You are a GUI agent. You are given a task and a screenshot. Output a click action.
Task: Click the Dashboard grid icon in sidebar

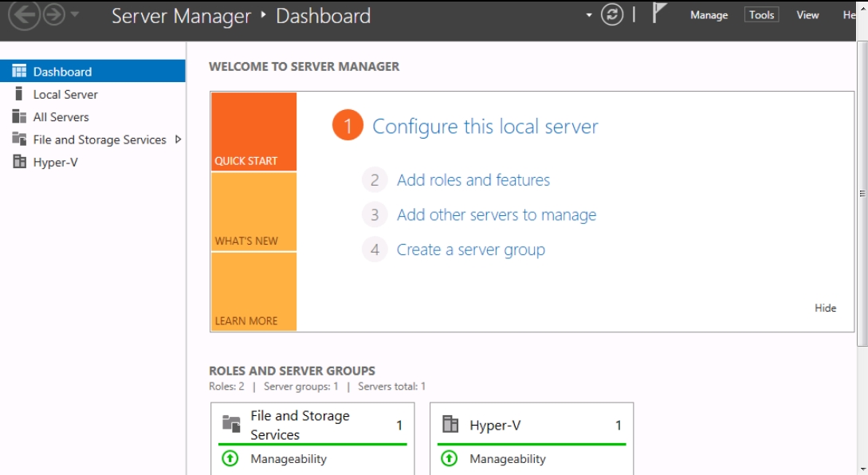tap(19, 71)
